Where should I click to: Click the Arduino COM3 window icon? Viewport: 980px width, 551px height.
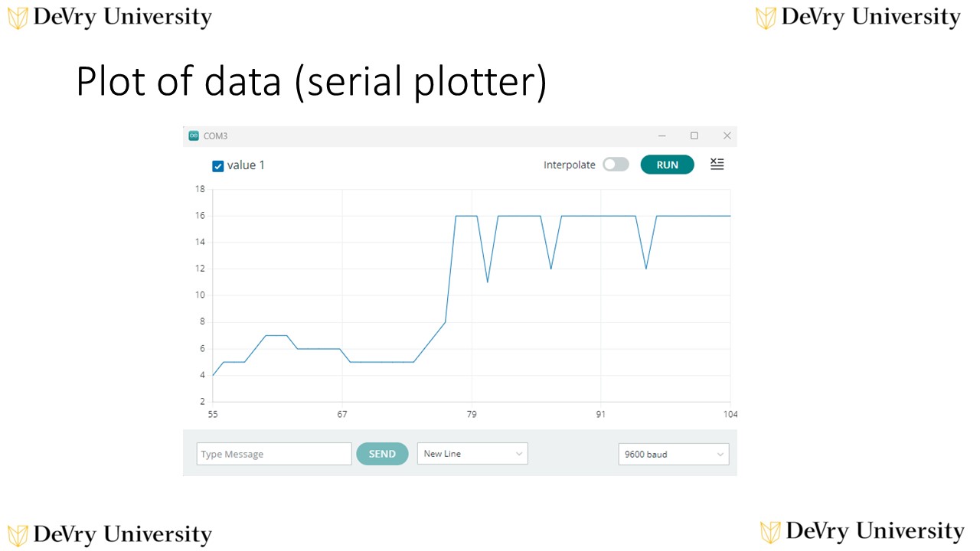pos(194,135)
